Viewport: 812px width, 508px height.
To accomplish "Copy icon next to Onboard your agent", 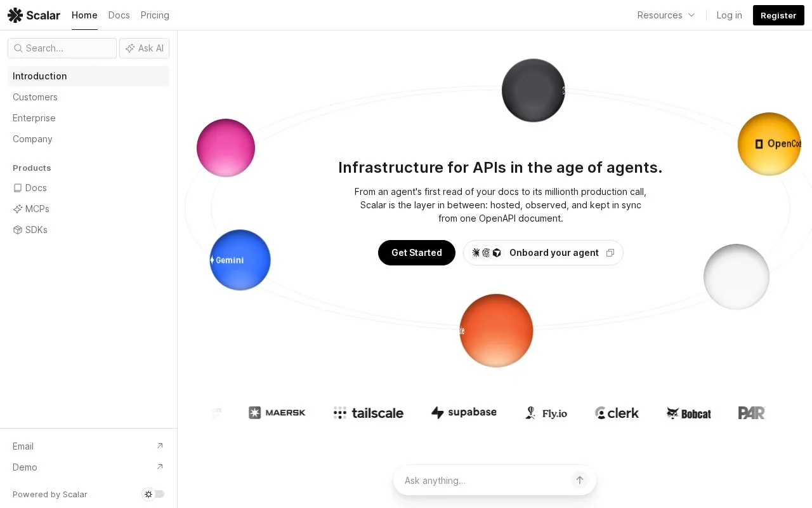I will 610,253.
